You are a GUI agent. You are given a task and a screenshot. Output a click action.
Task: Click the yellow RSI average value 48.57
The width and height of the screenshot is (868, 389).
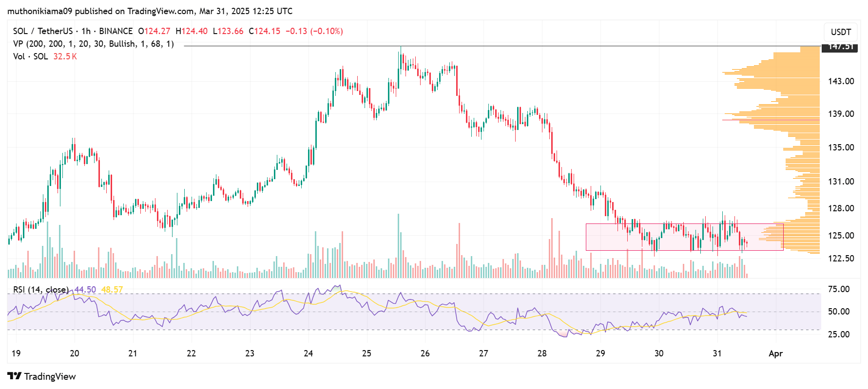112,290
